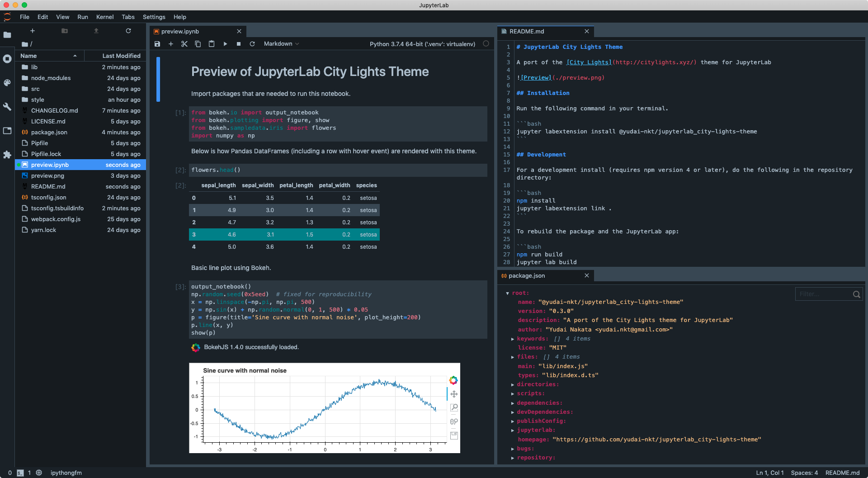Restart the kernel from notebook toolbar
Image resolution: width=868 pixels, height=478 pixels.
coord(252,44)
